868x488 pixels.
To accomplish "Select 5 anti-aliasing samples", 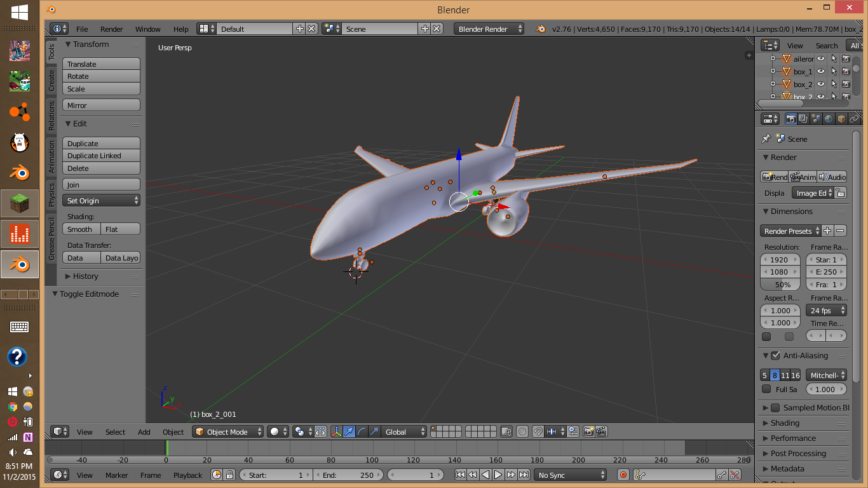I will pyautogui.click(x=765, y=375).
